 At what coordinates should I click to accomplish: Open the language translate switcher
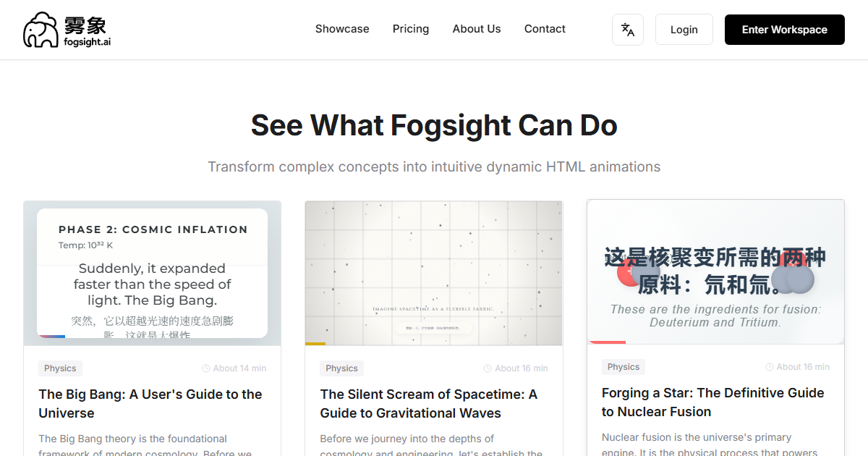[628, 30]
